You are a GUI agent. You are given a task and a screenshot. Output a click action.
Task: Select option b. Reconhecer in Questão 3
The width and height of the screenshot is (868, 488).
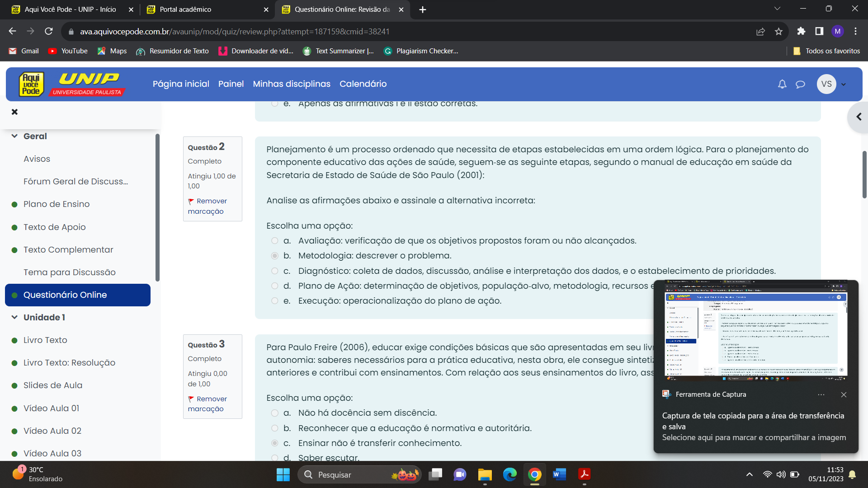[274, 428]
